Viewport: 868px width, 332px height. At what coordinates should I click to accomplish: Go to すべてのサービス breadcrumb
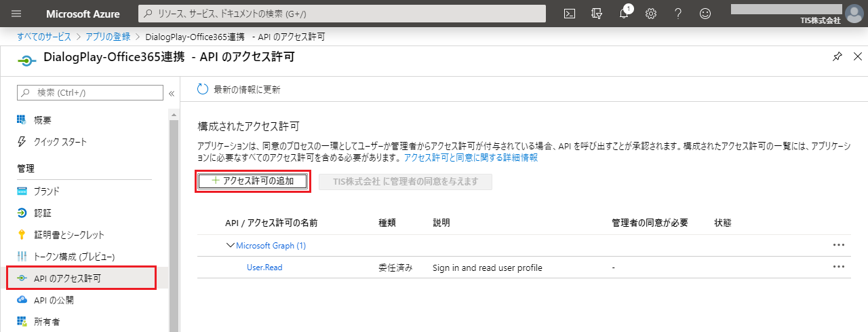[x=45, y=36]
